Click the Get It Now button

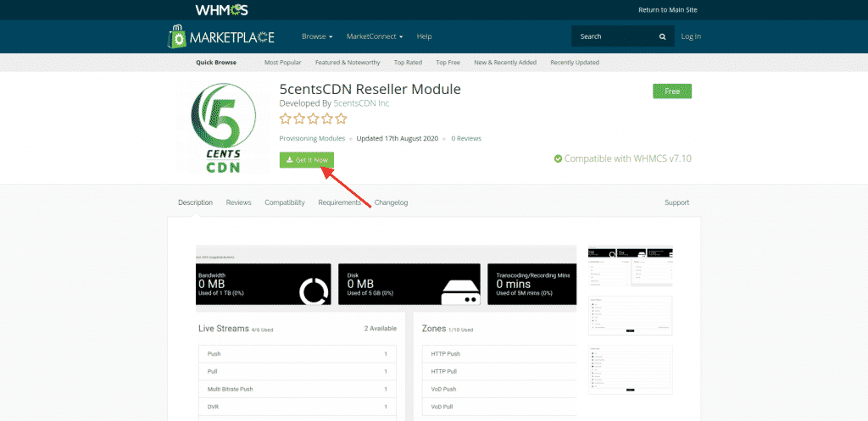tap(307, 160)
